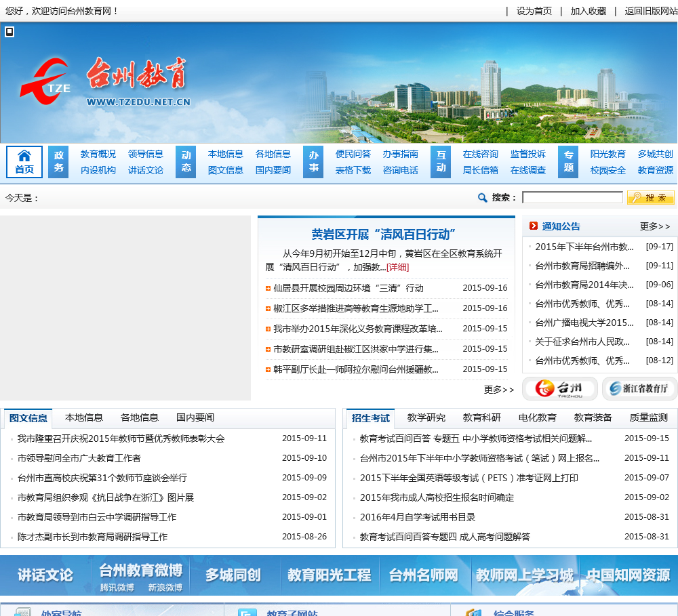Screen dimensions: 678x616
Task: Open 局长信箱 menu item
Action: coord(481,170)
